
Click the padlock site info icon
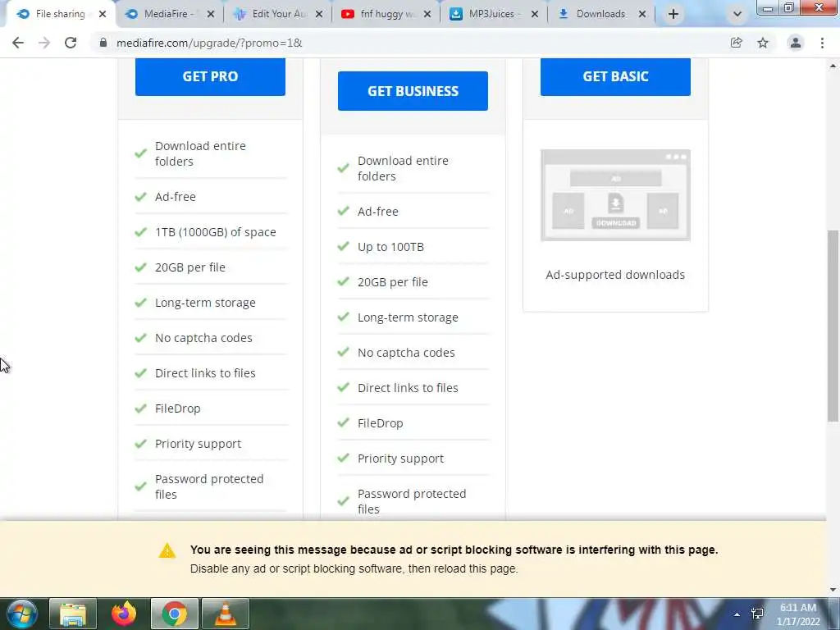(103, 43)
